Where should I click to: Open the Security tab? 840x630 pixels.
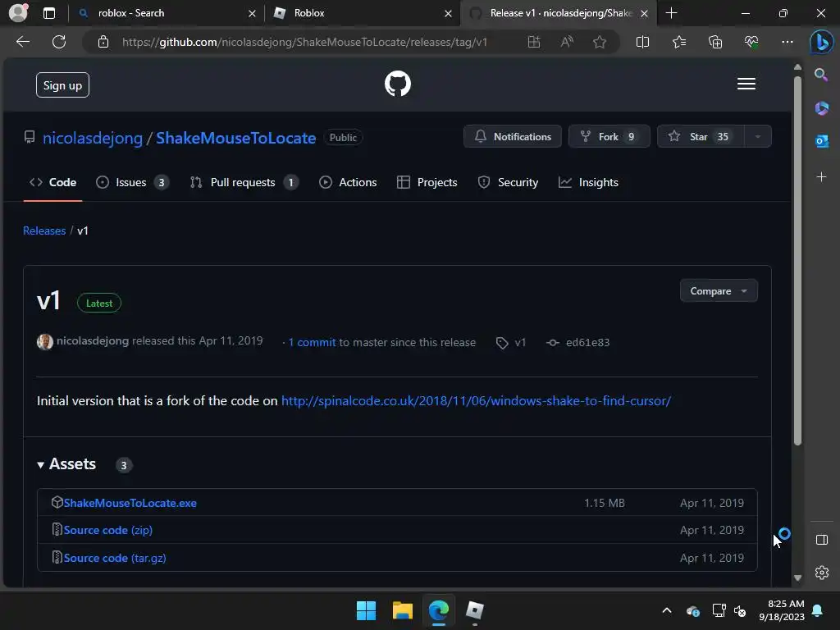pos(508,182)
